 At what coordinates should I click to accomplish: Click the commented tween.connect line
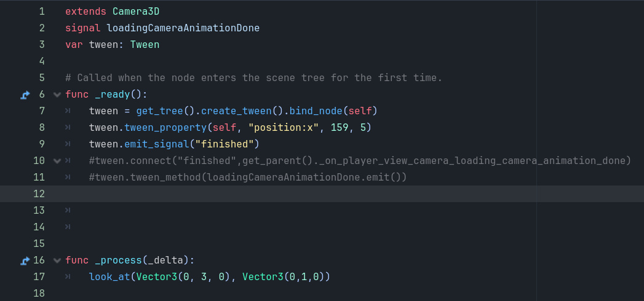point(360,161)
